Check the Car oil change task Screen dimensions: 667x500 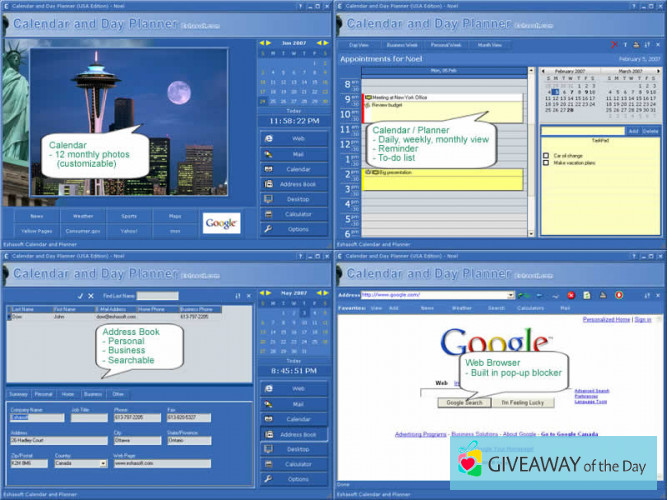(x=546, y=156)
